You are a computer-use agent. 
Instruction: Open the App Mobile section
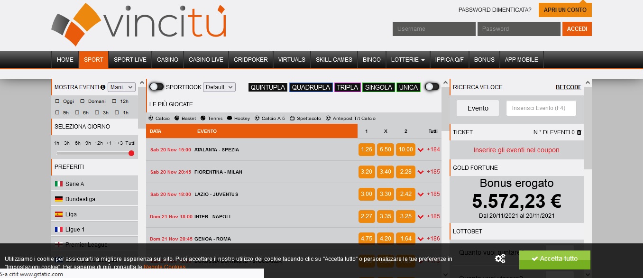point(521,60)
